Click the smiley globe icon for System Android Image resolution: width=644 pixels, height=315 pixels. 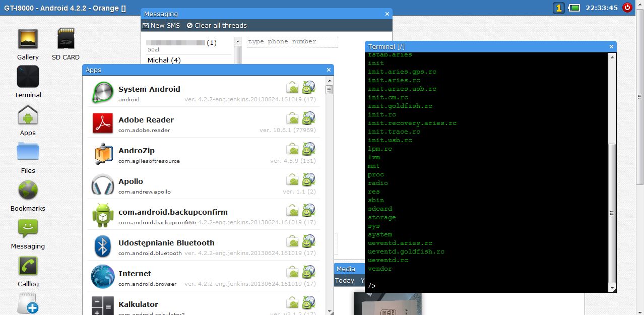tap(309, 87)
